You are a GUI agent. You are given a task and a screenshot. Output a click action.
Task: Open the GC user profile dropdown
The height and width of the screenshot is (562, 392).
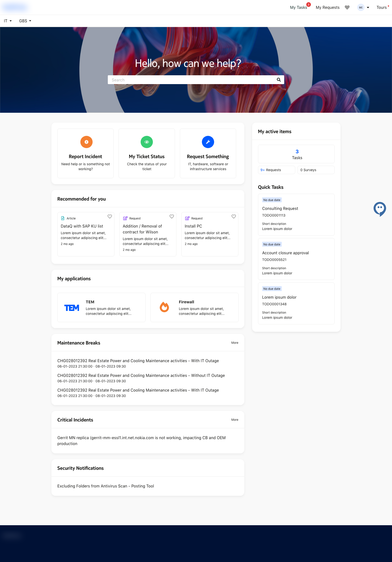363,7
